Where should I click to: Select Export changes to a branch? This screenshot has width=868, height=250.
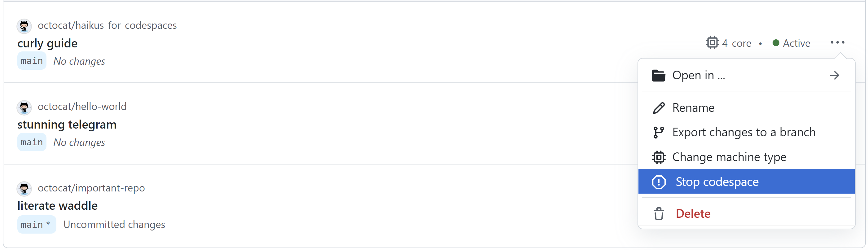pos(744,132)
